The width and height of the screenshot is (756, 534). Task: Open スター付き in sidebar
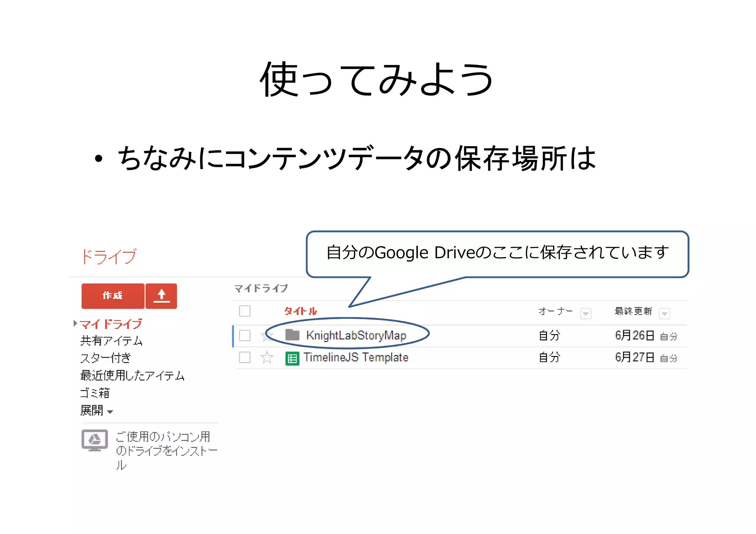tap(106, 358)
